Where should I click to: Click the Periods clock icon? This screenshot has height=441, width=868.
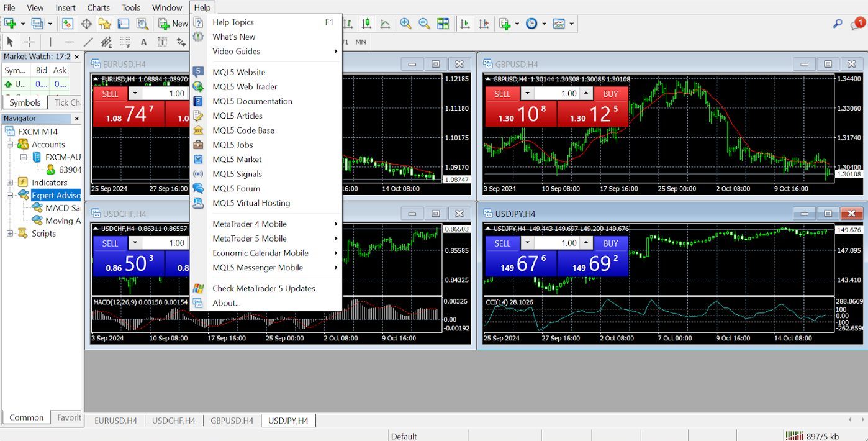[x=532, y=24]
